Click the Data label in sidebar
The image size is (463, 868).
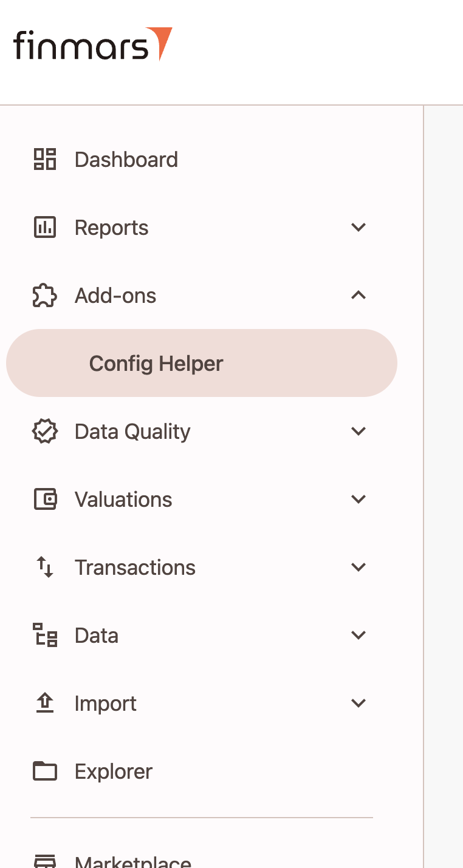97,636
